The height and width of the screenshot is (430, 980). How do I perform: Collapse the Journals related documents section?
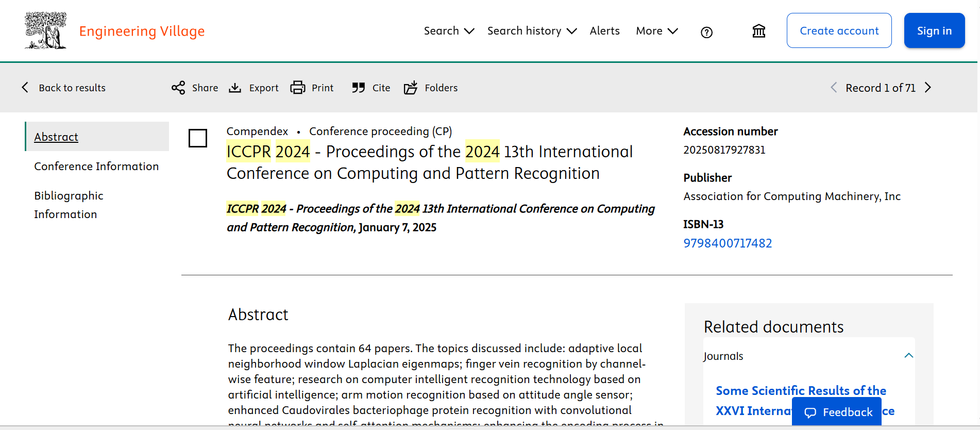pos(908,356)
